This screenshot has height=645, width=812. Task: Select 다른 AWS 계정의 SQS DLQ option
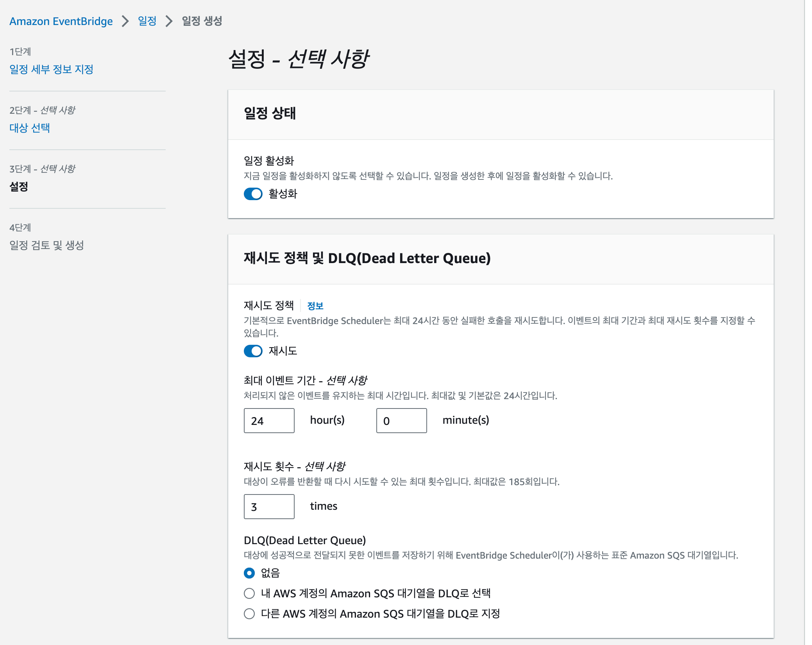[249, 614]
